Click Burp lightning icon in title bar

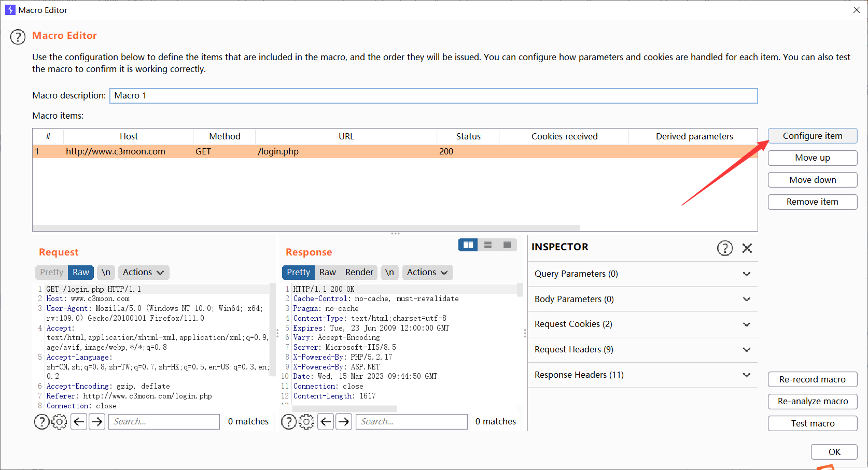10,10
